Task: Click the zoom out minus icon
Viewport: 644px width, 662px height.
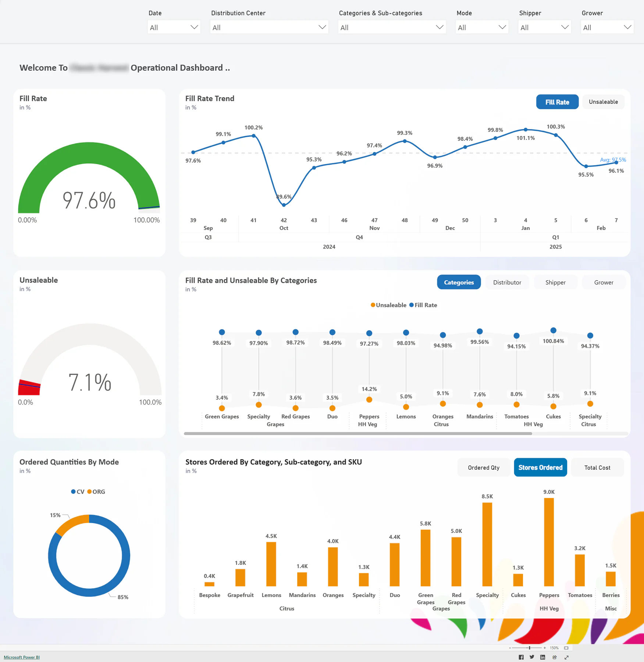Action: [x=510, y=648]
